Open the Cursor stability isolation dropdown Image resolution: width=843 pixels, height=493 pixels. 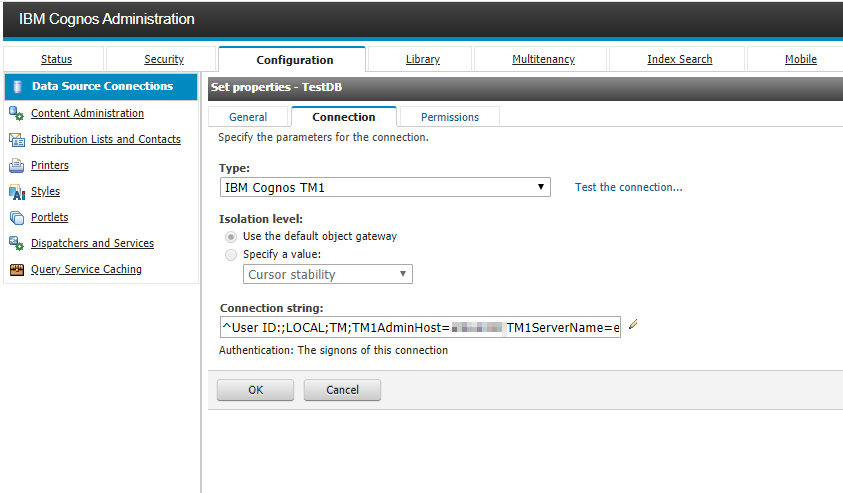pyautogui.click(x=327, y=274)
